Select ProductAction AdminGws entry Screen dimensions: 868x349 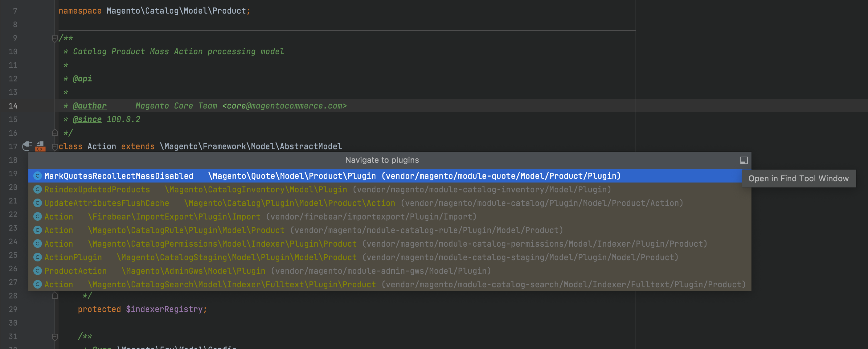[390, 271]
